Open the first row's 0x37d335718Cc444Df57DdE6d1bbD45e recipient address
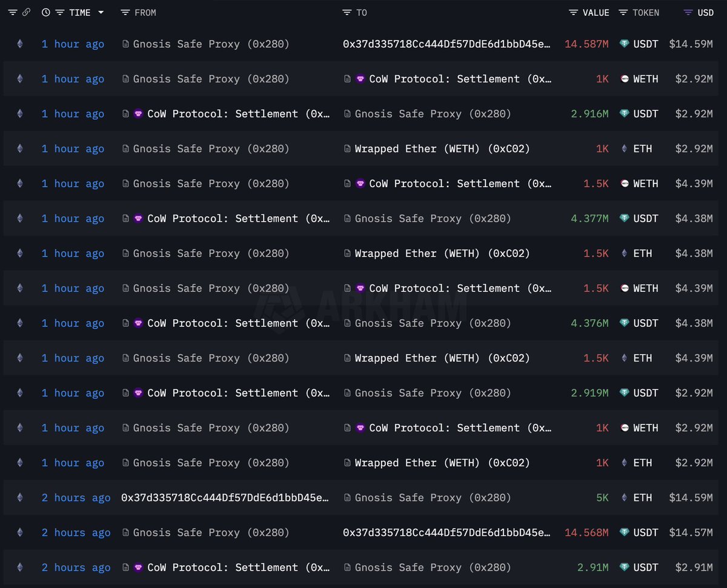Viewport: 727px width, 588px height. [447, 44]
